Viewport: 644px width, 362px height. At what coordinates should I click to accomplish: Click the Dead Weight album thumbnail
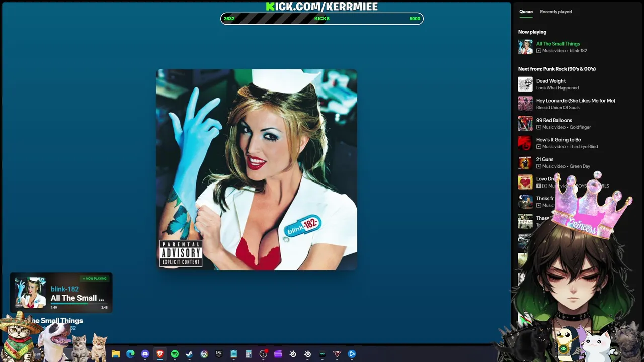(525, 84)
